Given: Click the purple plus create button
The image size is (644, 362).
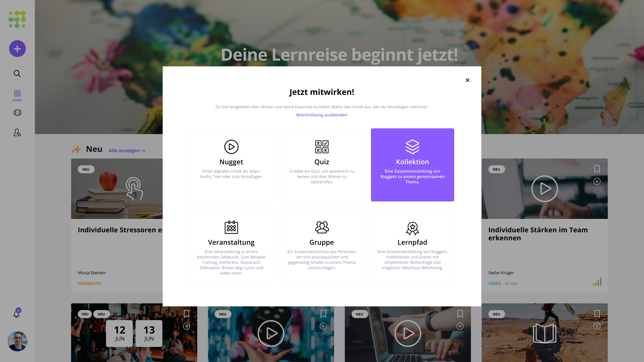Looking at the screenshot, I should point(17,48).
